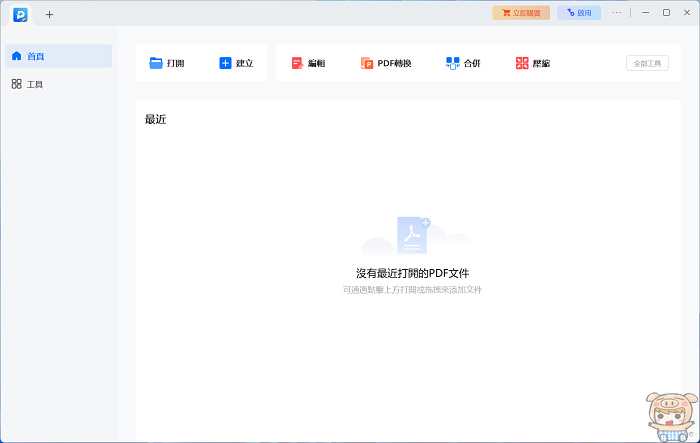Select 工具 tools in the sidebar
The height and width of the screenshot is (443, 700).
[x=58, y=84]
